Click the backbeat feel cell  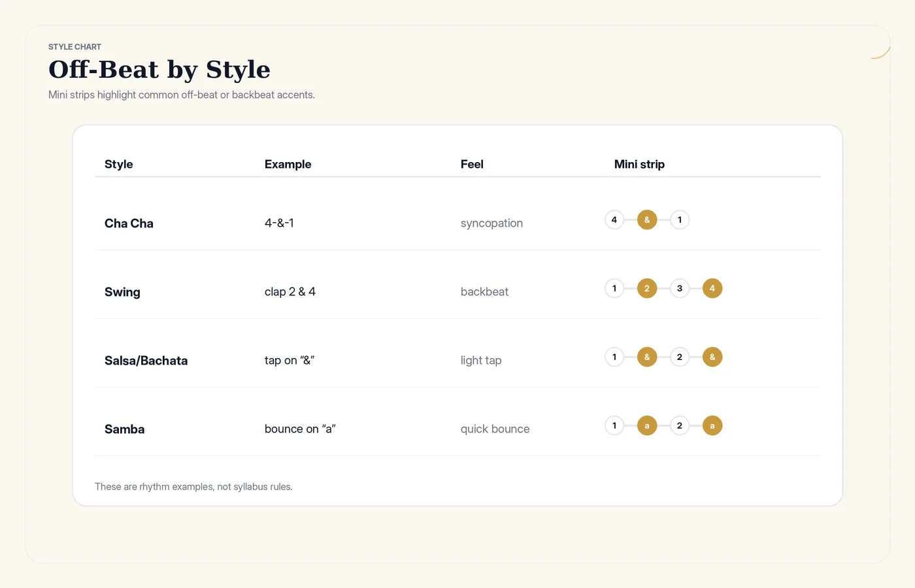click(x=484, y=292)
